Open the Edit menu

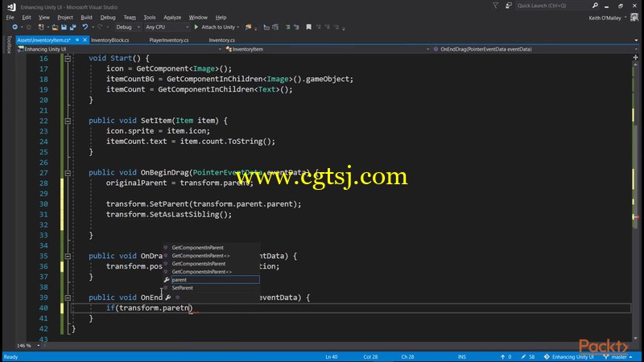27,17
